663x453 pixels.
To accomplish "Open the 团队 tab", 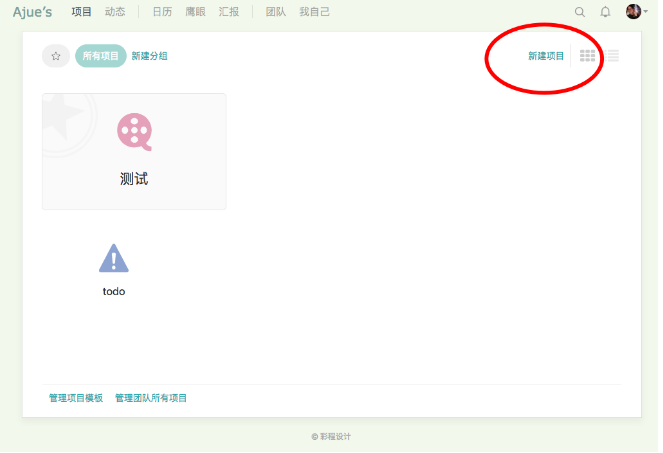I will (x=276, y=12).
